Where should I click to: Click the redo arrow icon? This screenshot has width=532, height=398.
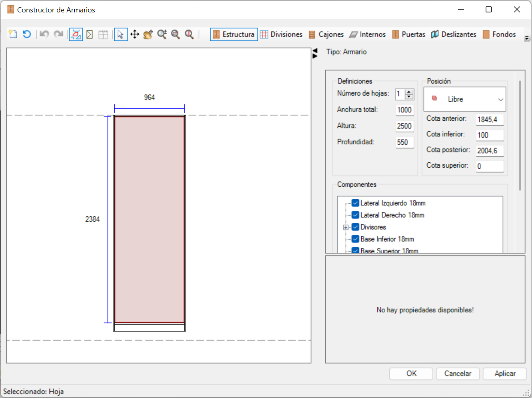(58, 34)
